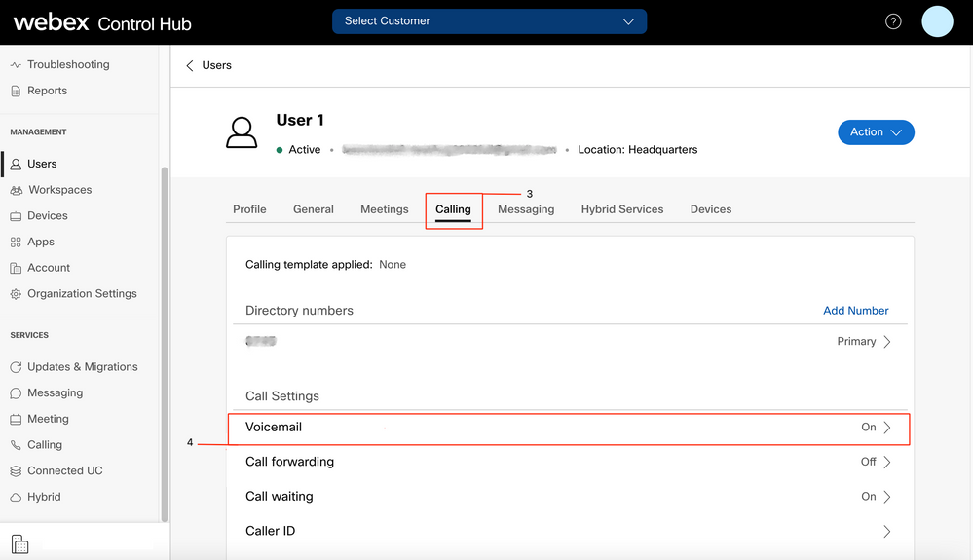Click the Call forwarding row label
The height and width of the screenshot is (560, 973).
pos(290,462)
